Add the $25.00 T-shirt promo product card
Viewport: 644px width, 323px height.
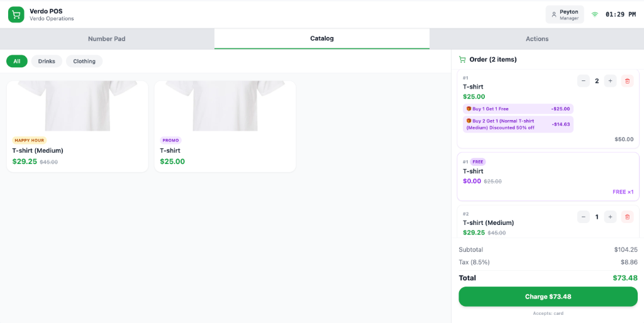point(225,126)
